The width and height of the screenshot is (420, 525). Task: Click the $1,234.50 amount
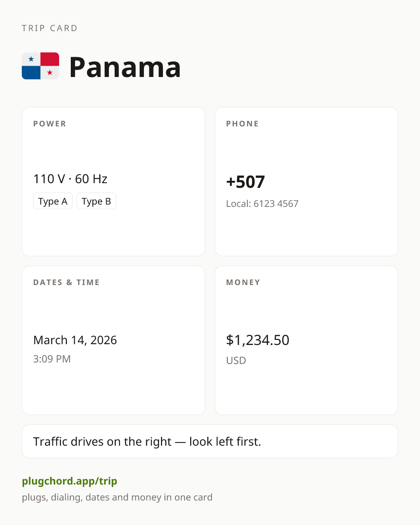coord(257,340)
